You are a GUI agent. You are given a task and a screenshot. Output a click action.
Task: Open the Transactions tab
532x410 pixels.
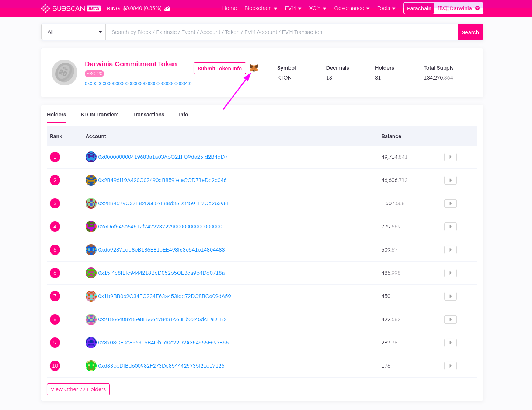[149, 115]
